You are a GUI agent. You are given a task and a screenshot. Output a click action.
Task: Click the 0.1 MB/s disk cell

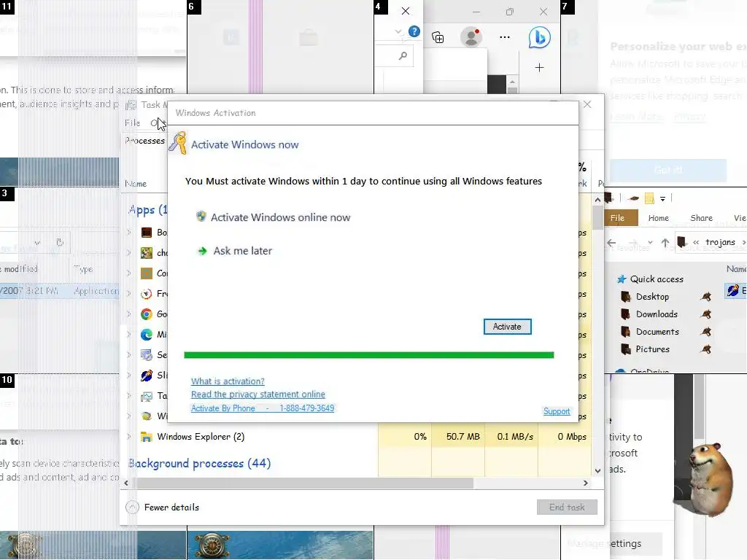(511, 437)
